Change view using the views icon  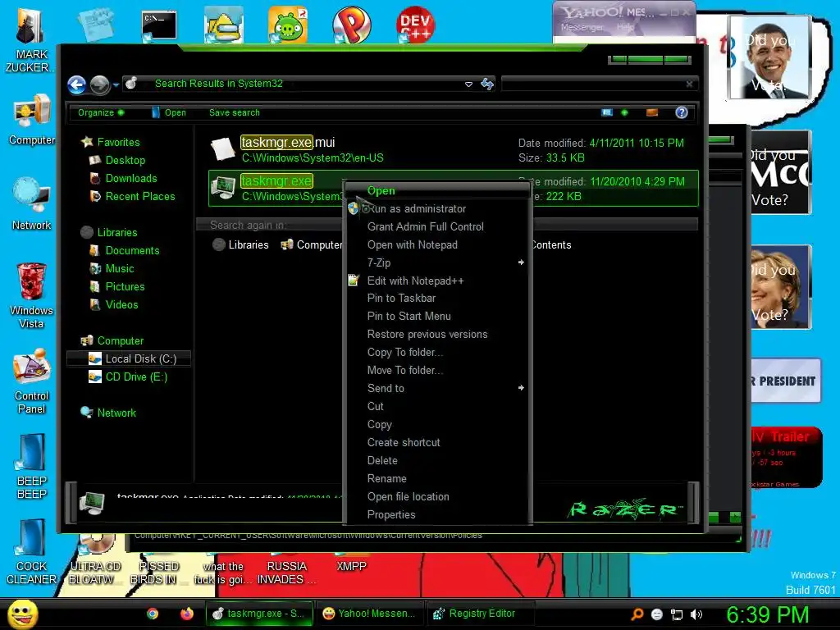(607, 112)
